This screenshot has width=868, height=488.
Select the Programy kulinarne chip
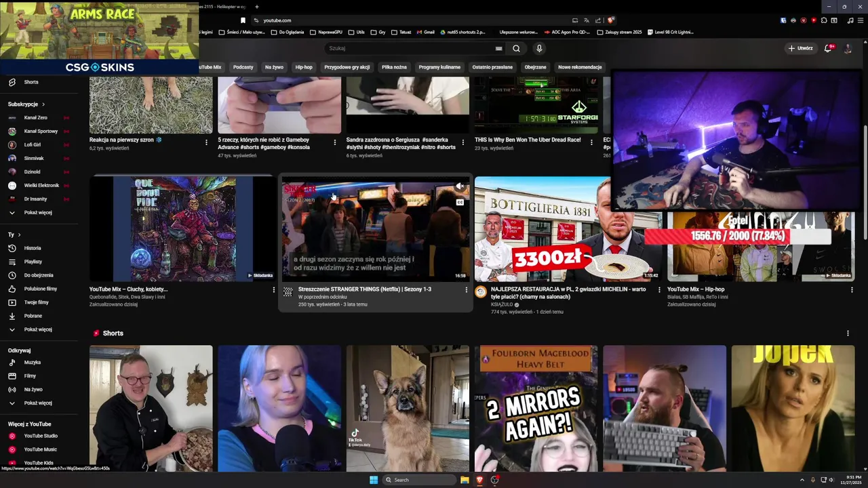pos(439,67)
